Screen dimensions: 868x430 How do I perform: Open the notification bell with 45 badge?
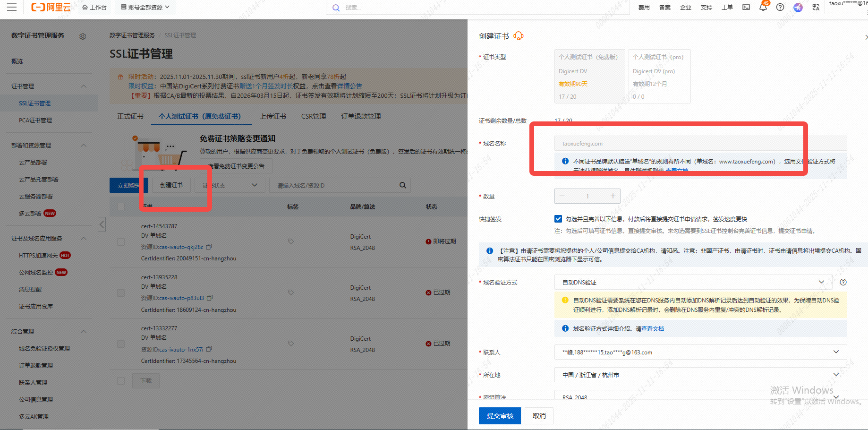coord(763,7)
